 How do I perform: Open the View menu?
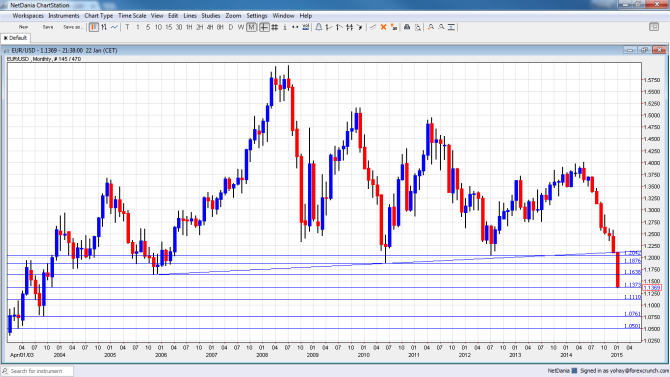click(x=157, y=16)
